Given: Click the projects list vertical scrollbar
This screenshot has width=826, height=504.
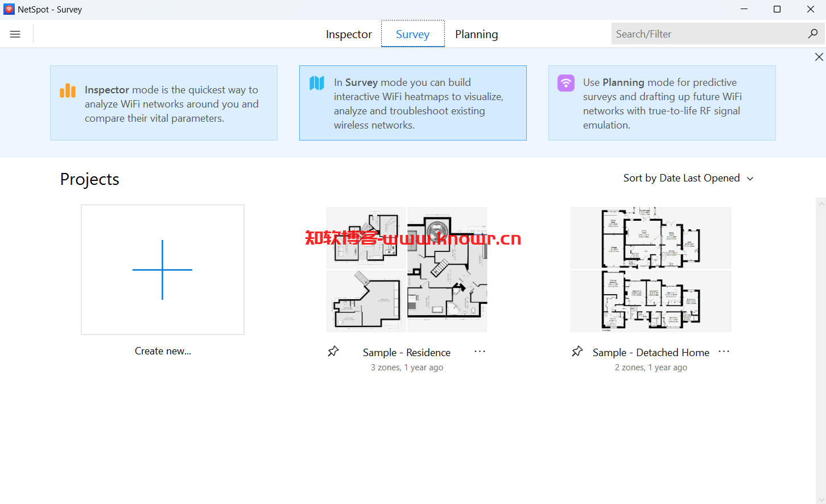Looking at the screenshot, I should point(821,350).
